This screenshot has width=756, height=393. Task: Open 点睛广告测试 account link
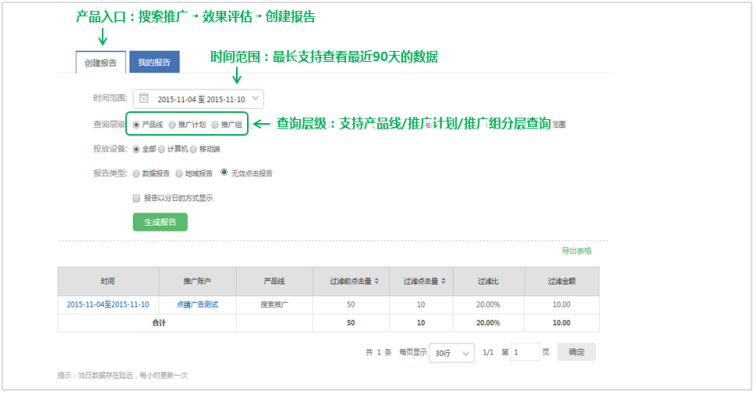pyautogui.click(x=197, y=305)
